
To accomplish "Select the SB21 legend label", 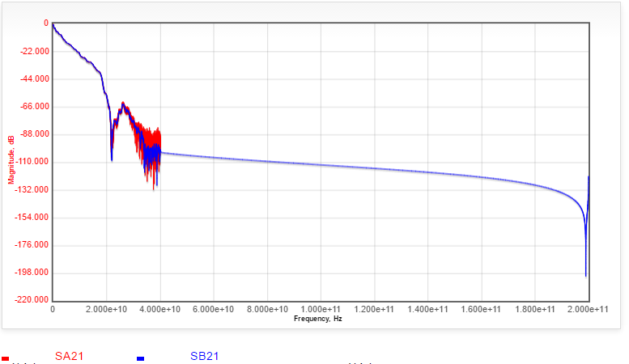I will pos(205,356).
